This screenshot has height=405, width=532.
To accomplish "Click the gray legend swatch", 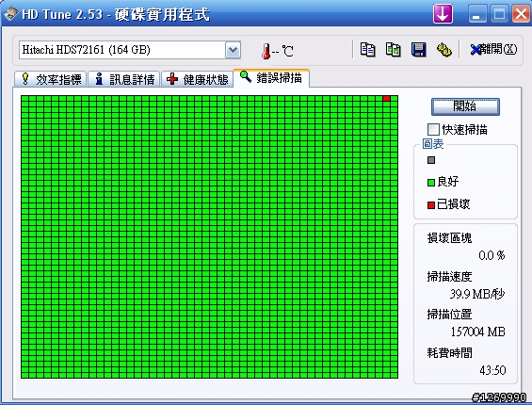I will (x=431, y=160).
